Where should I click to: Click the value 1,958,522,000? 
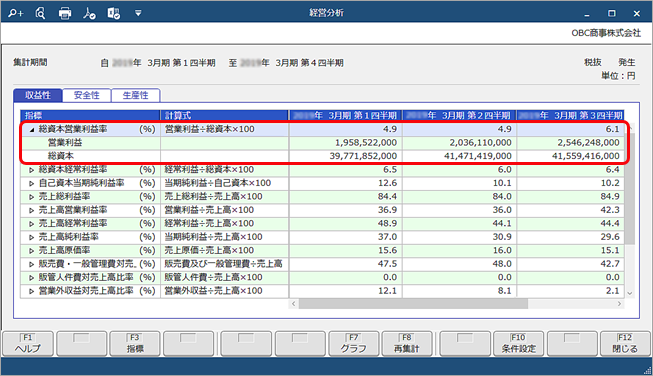click(x=366, y=143)
